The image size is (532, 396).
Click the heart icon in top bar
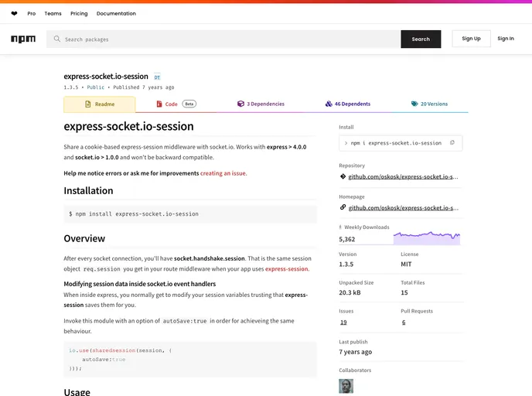pos(14,14)
